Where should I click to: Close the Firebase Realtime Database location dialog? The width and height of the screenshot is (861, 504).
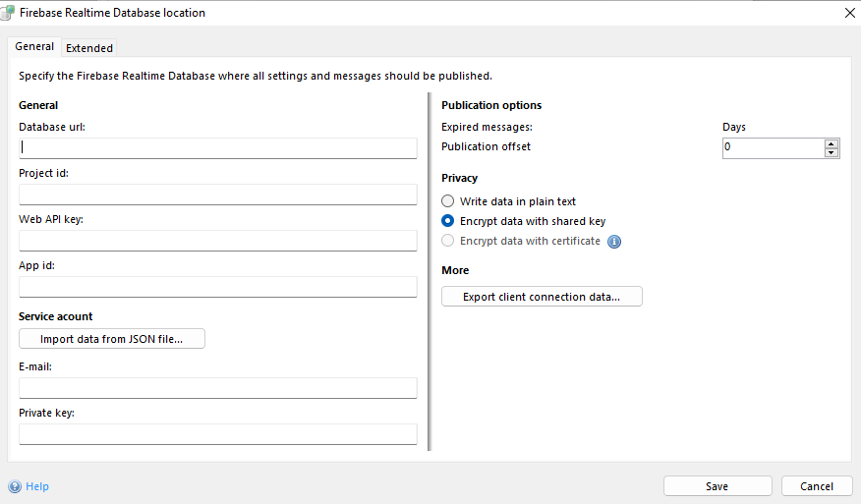coord(849,13)
